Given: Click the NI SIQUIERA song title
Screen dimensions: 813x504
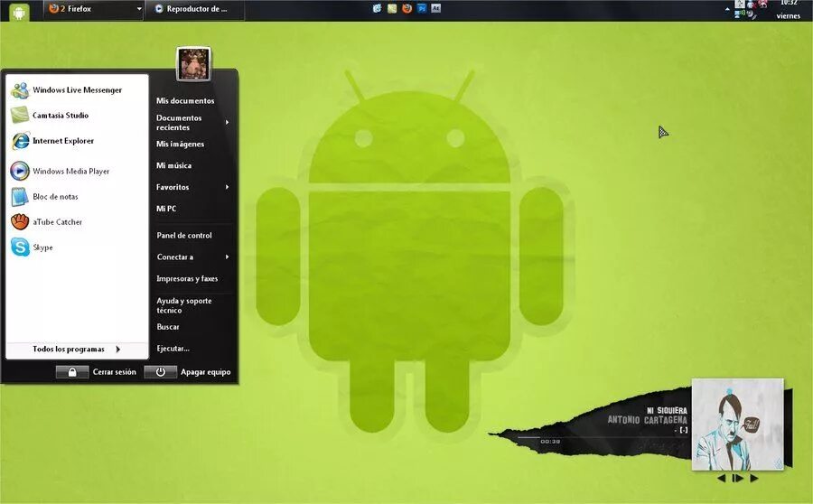Looking at the screenshot, I should pos(667,411).
